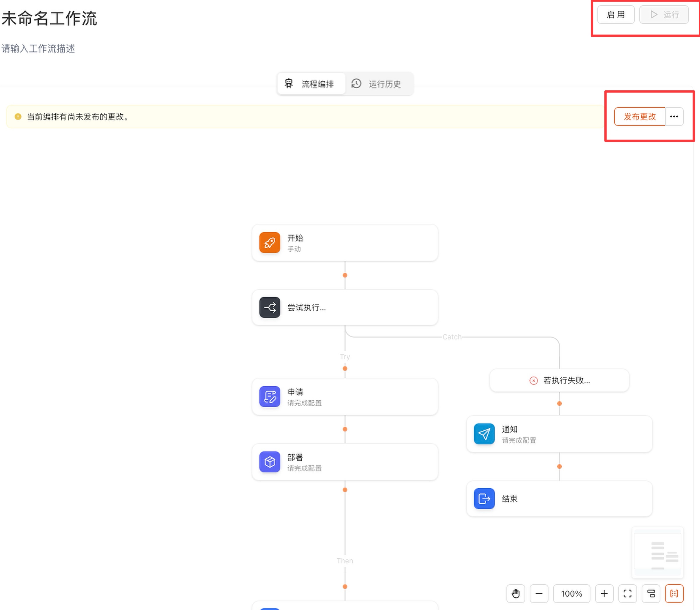Select the 结束 node card
The width and height of the screenshot is (700, 610).
click(559, 499)
